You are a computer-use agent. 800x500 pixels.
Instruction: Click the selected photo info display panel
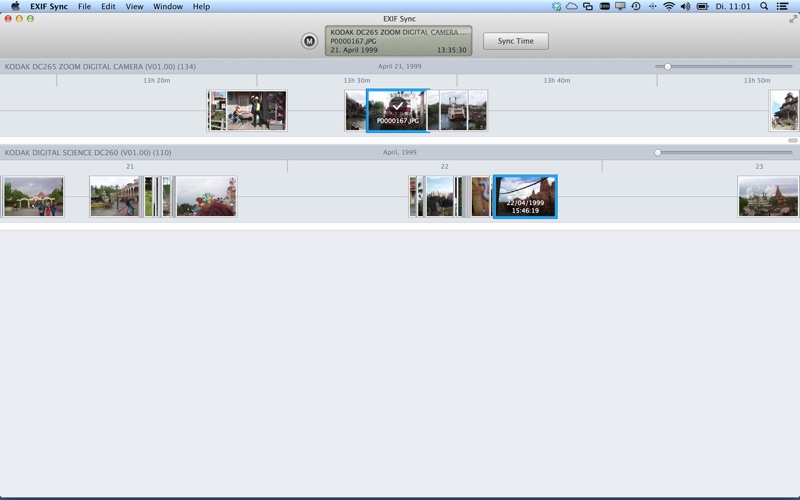pos(398,41)
